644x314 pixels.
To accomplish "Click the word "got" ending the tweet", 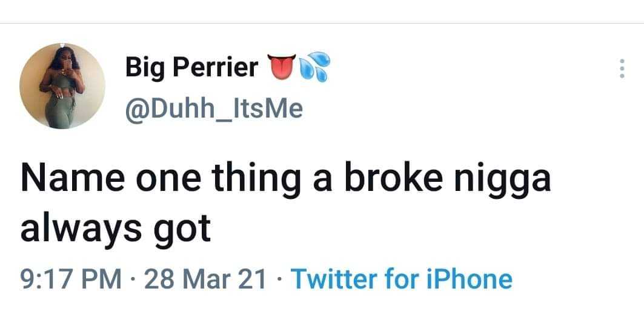I will (x=184, y=230).
